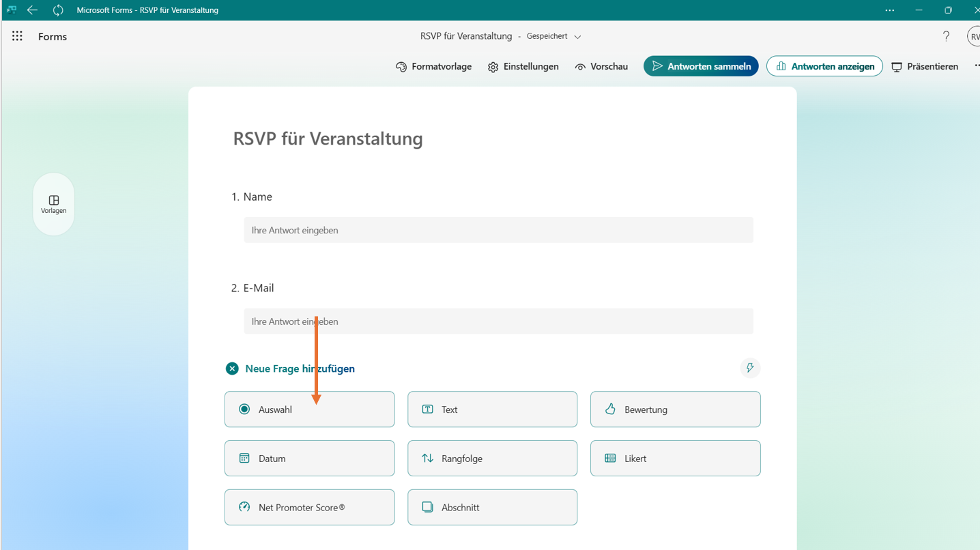Image resolution: width=980 pixels, height=550 pixels.
Task: Add a Bewertung rating question
Action: pos(675,409)
